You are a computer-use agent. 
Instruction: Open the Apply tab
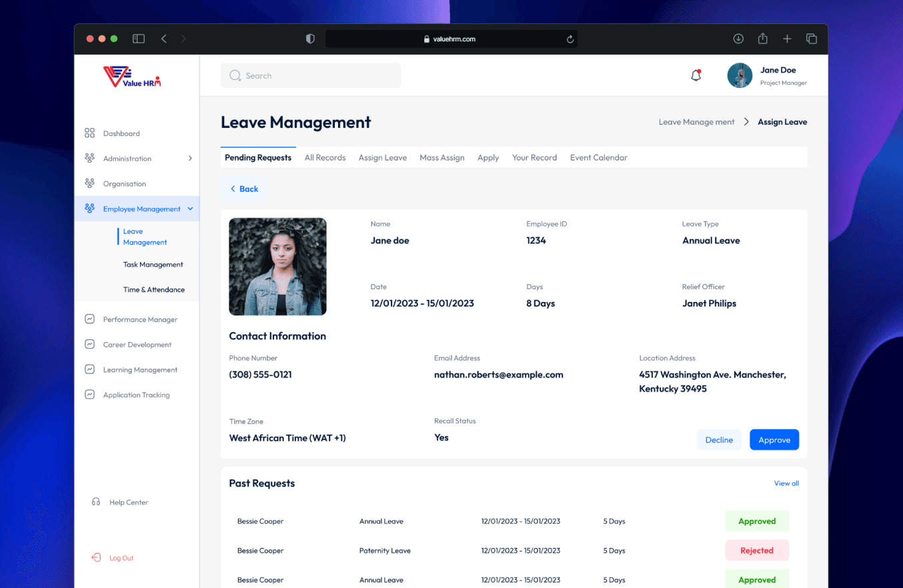488,157
